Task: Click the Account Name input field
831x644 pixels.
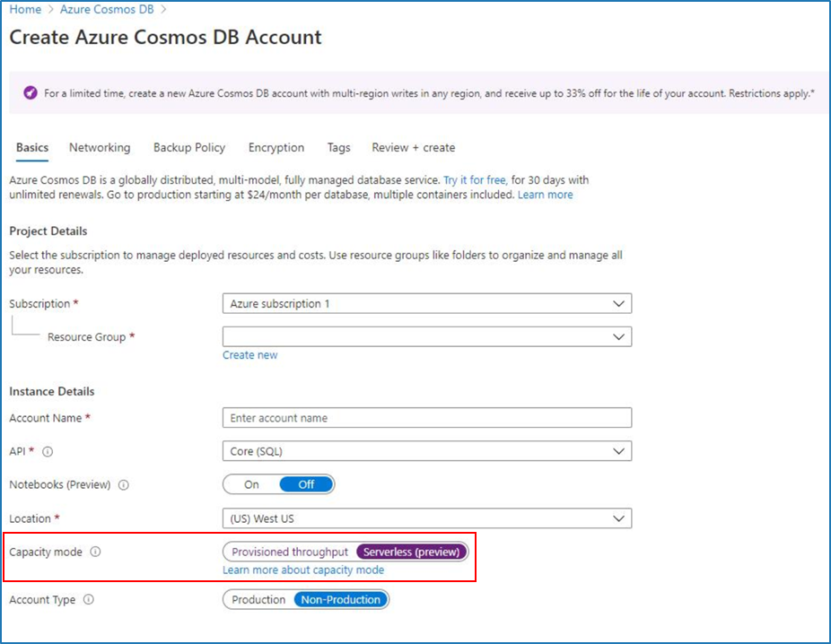Action: point(427,418)
